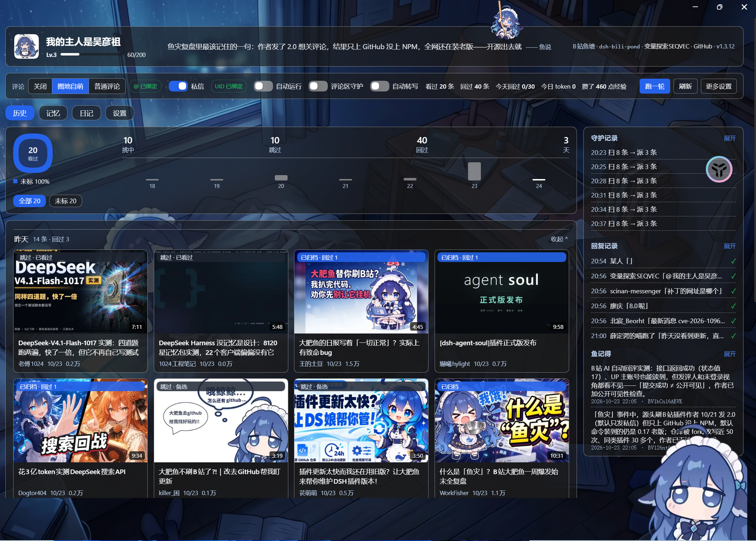The height and width of the screenshot is (541, 756).
Task: Open the agent soul 正式版发布 thumbnail
Action: [x=502, y=292]
